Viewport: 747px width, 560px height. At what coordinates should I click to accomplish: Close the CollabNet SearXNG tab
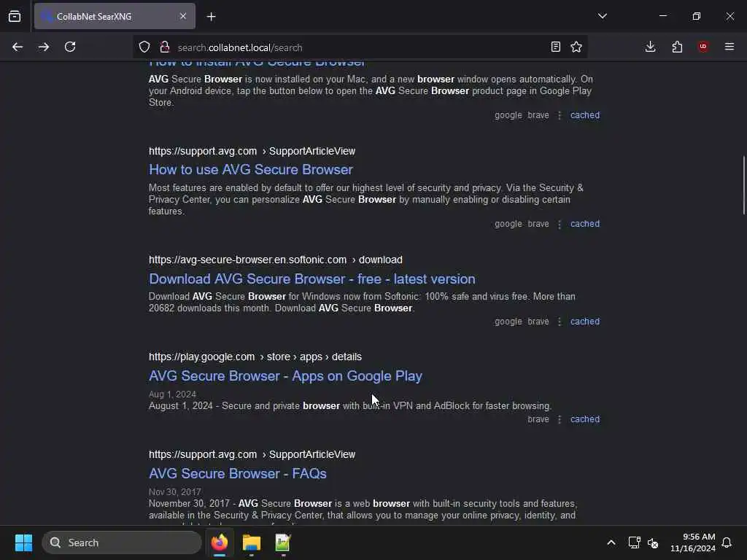pos(183,16)
